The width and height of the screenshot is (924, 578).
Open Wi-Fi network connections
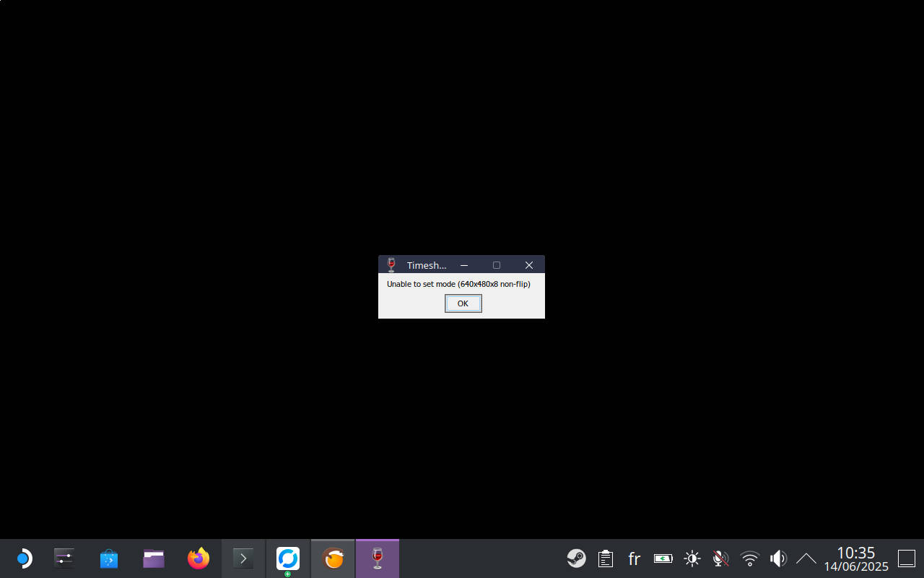coord(750,558)
